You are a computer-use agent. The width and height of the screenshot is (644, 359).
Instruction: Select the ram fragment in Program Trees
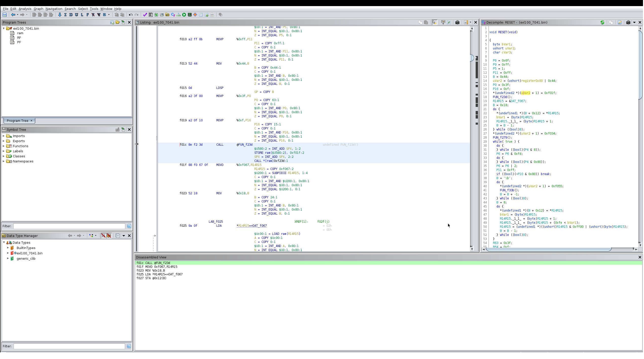coord(20,33)
